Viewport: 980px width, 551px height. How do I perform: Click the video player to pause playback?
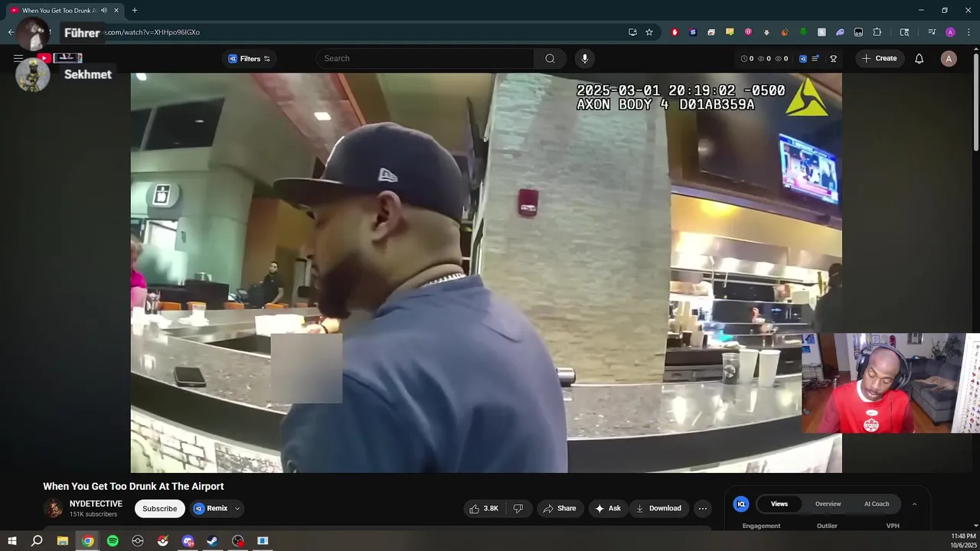tap(486, 272)
